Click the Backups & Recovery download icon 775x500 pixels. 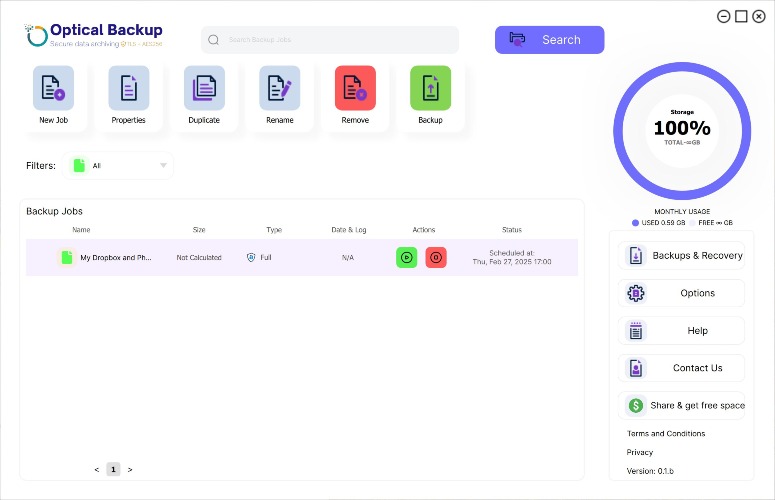[x=636, y=255]
